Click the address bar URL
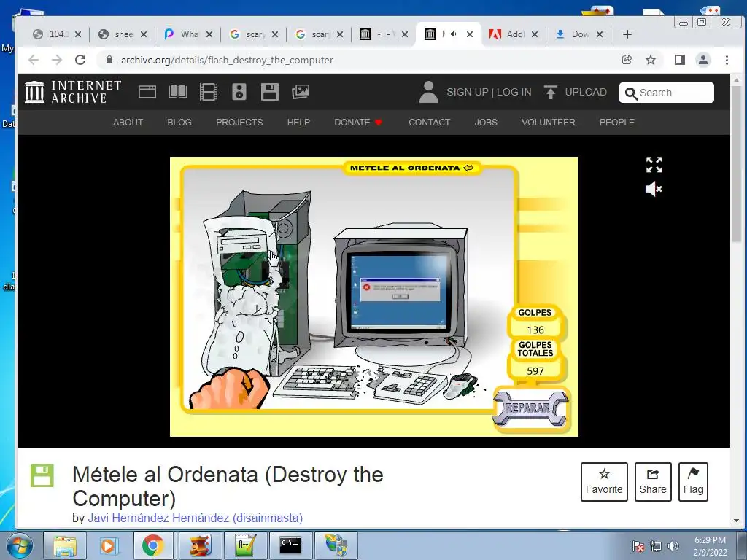 coord(227,60)
